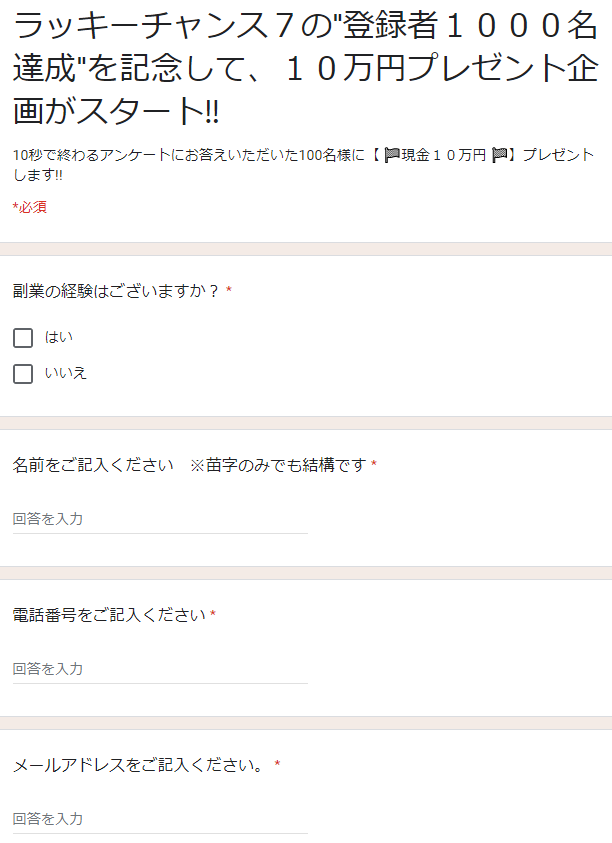
Task: Click the red asterisk beside side-job question
Action: (x=229, y=290)
